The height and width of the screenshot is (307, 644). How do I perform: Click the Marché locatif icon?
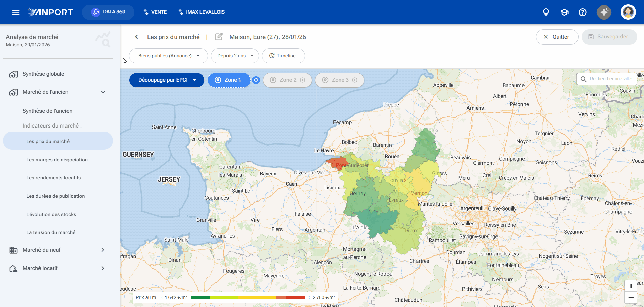pyautogui.click(x=14, y=268)
